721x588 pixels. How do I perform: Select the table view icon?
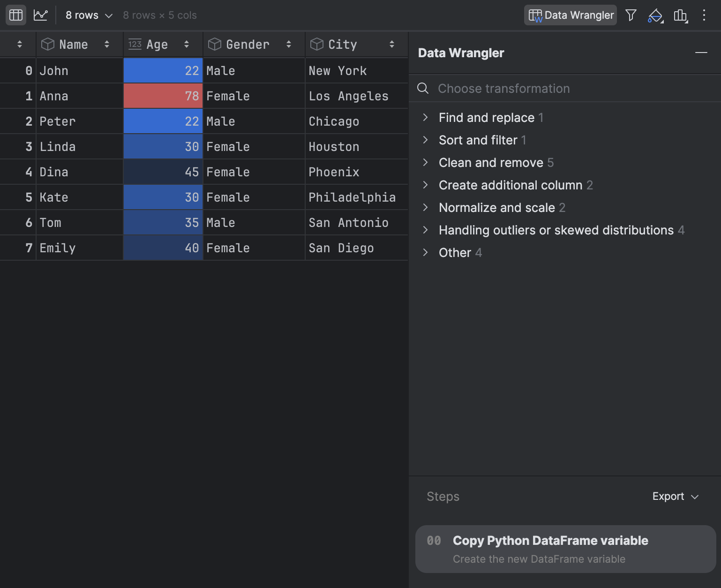pos(15,15)
